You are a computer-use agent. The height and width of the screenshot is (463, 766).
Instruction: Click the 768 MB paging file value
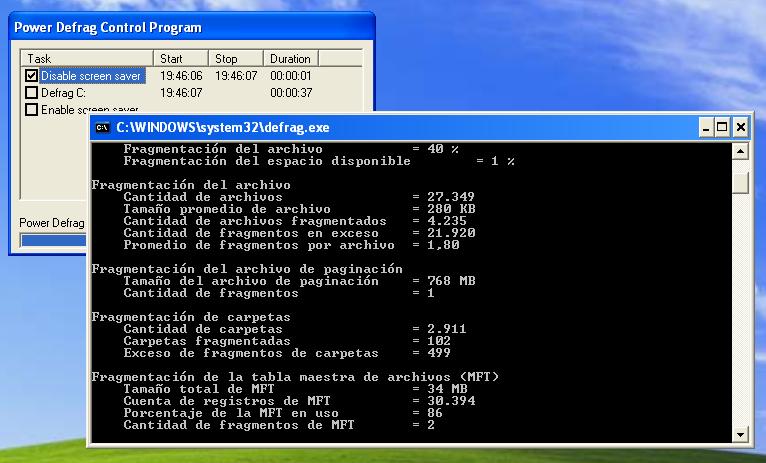451,281
